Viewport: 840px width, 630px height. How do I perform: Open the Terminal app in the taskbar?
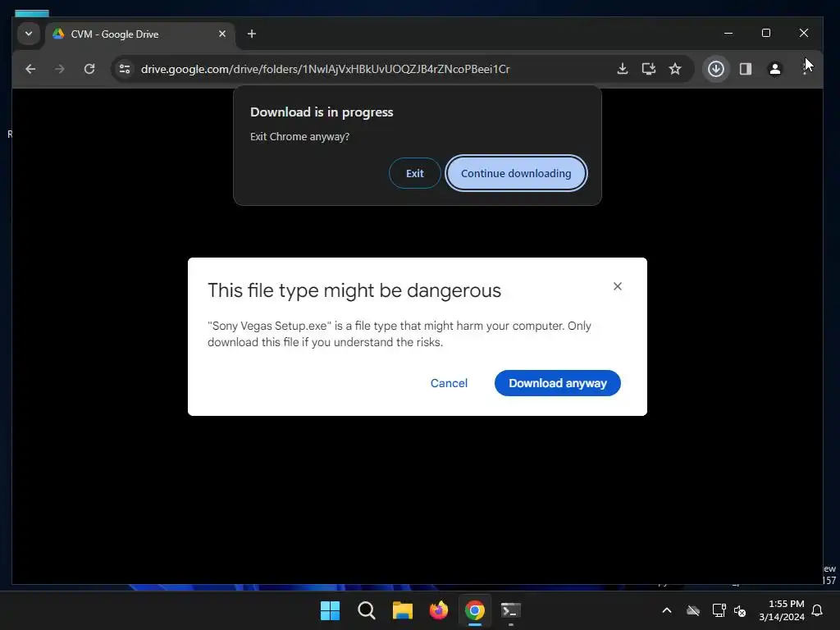(x=510, y=610)
